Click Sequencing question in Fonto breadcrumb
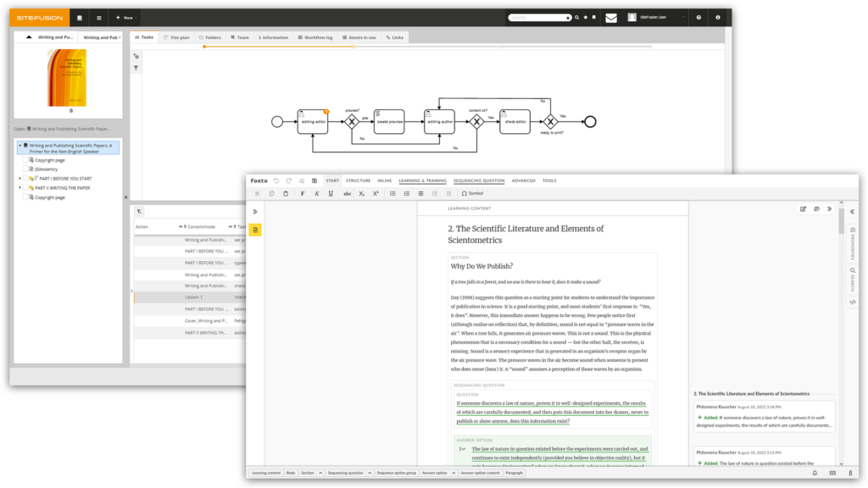This screenshot has width=868, height=488. click(x=345, y=473)
